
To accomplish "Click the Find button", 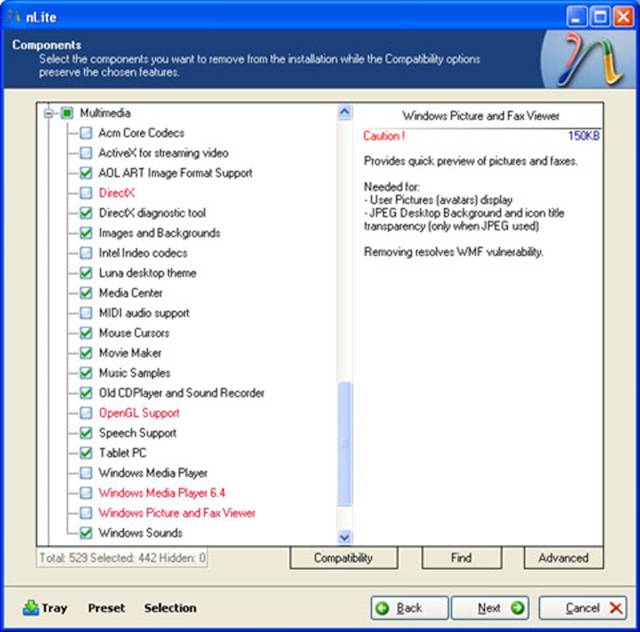I will click(x=460, y=558).
